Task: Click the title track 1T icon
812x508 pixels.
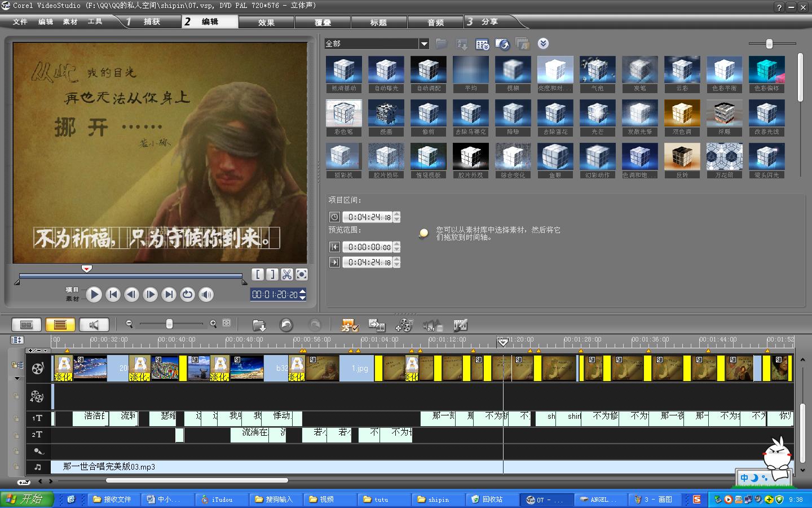Action: (x=37, y=418)
